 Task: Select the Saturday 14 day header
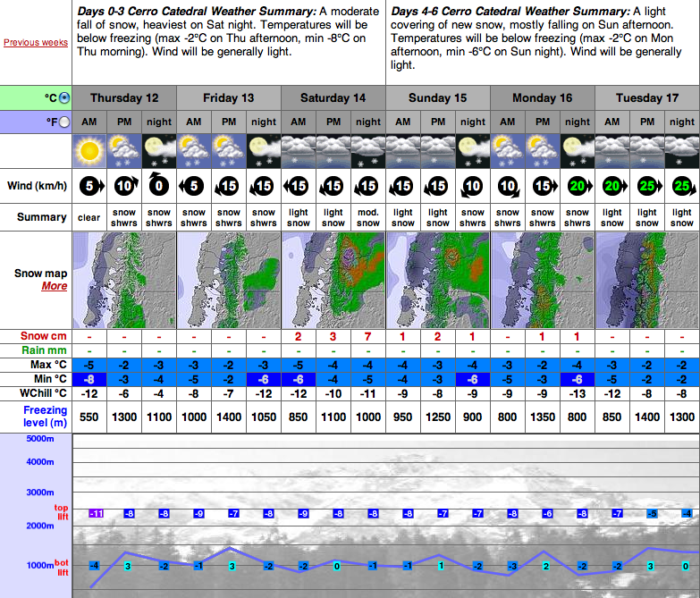coord(333,97)
